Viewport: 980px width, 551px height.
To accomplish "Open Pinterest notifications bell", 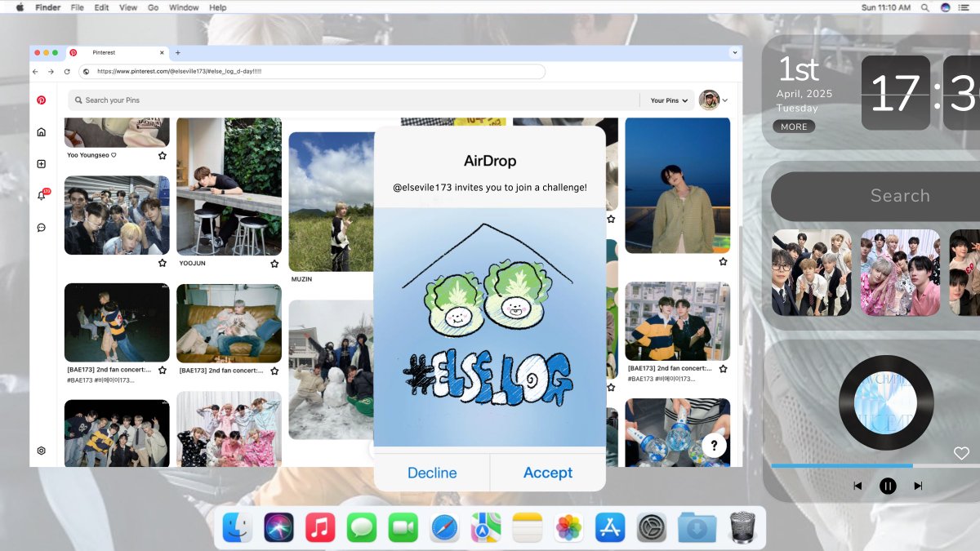I will [x=42, y=196].
